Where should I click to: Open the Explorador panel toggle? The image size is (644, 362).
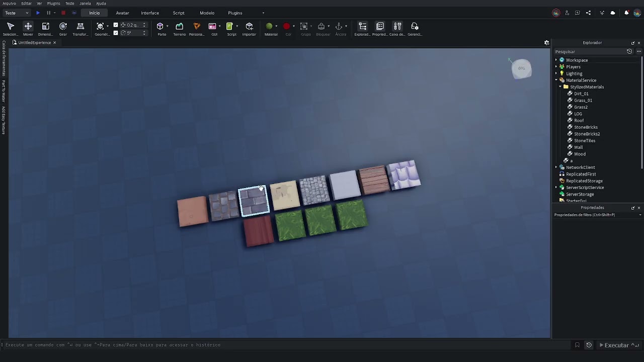362,29
